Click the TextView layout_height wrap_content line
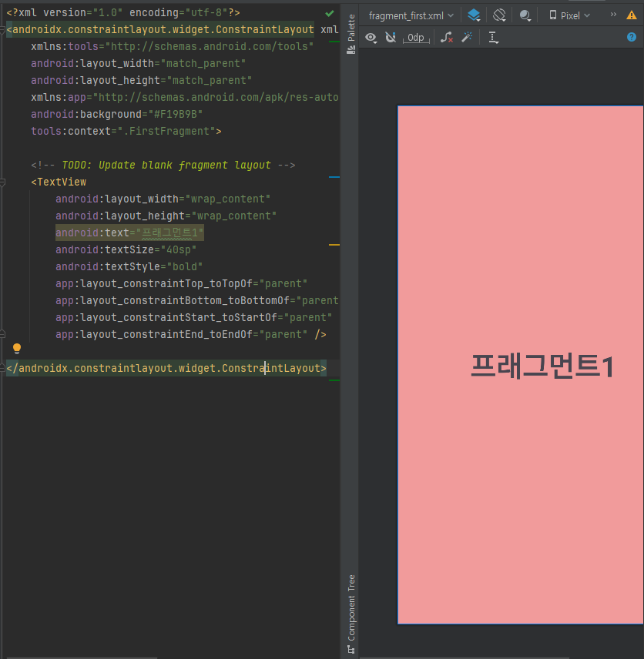This screenshot has height=659, width=644. [166, 216]
